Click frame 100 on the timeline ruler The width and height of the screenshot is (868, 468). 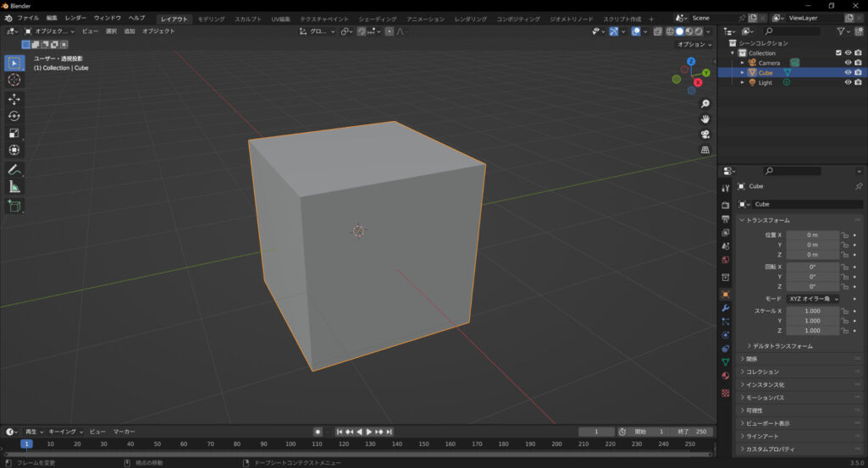tap(290, 444)
